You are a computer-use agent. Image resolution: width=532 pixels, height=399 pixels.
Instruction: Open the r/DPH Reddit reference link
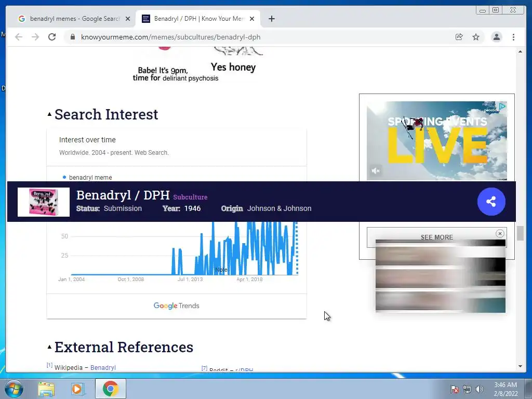(244, 369)
